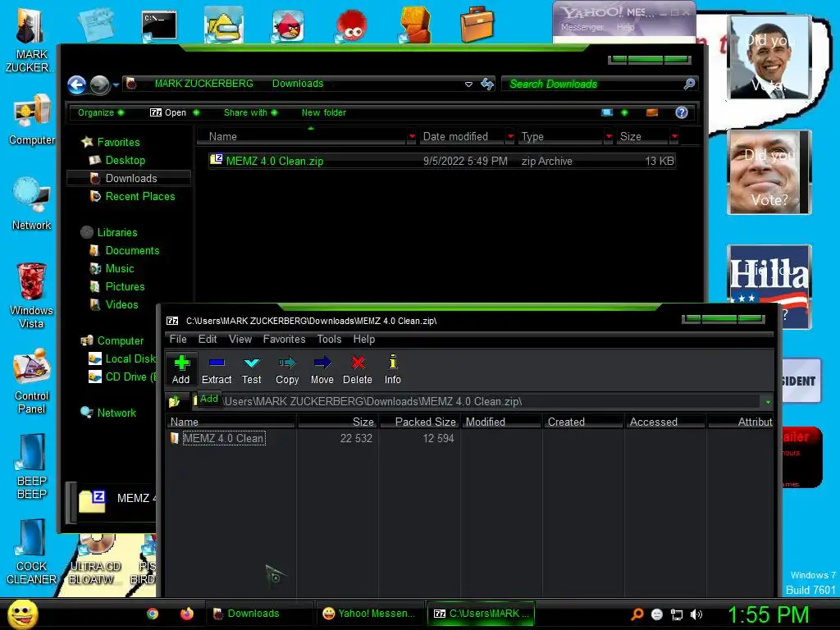The height and width of the screenshot is (630, 840).
Task: Switch to Yahoo! Messenger taskbar button
Action: pos(370,614)
